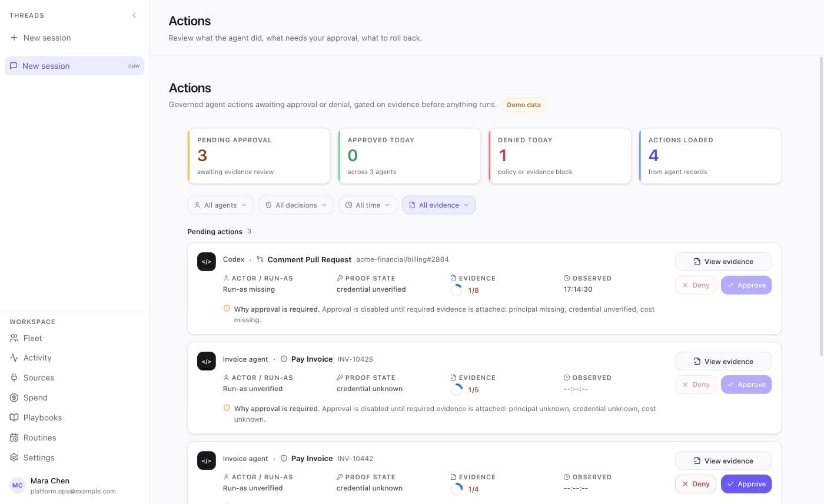
Task: Open the All agents filter dropdown
Action: (x=221, y=205)
